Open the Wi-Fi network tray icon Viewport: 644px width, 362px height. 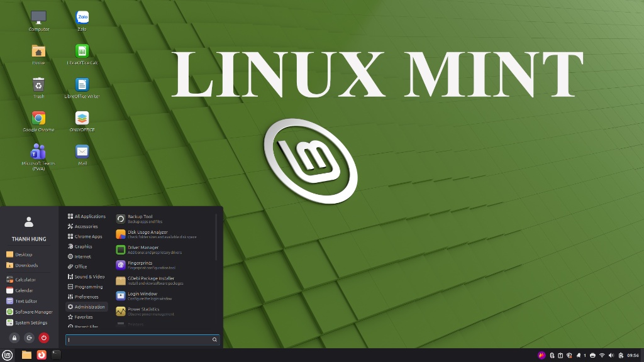pos(602,356)
